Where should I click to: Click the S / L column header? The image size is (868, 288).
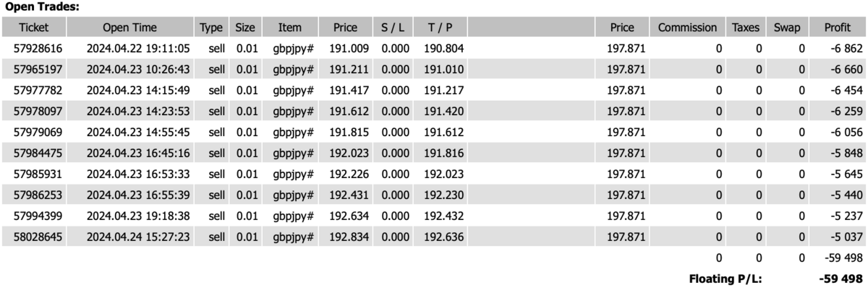coord(395,27)
